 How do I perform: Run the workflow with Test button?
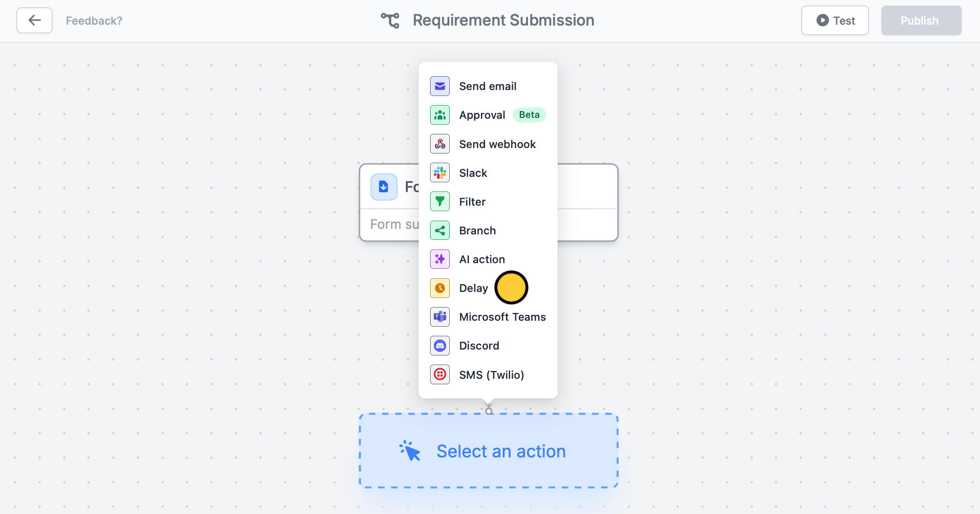835,21
